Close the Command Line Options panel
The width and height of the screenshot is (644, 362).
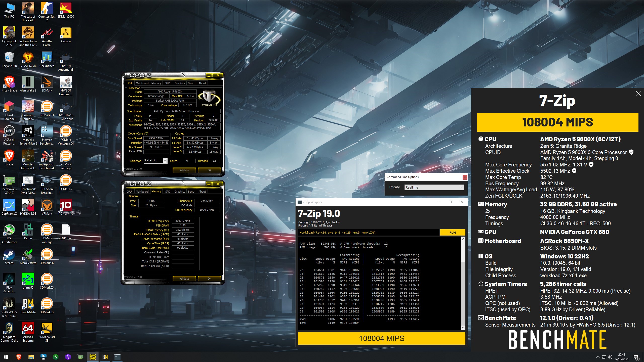[465, 177]
